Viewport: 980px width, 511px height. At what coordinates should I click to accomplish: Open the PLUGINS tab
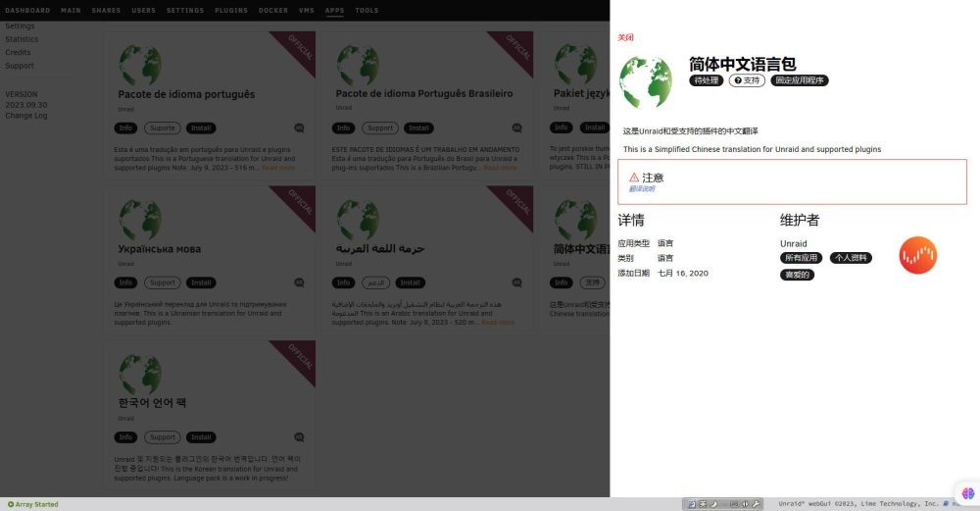231,11
